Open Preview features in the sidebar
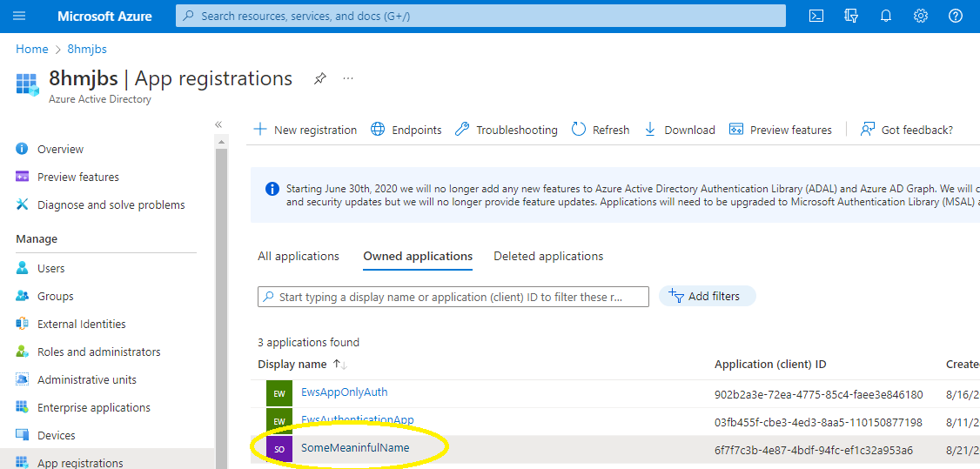The height and width of the screenshot is (469, 980). [78, 177]
